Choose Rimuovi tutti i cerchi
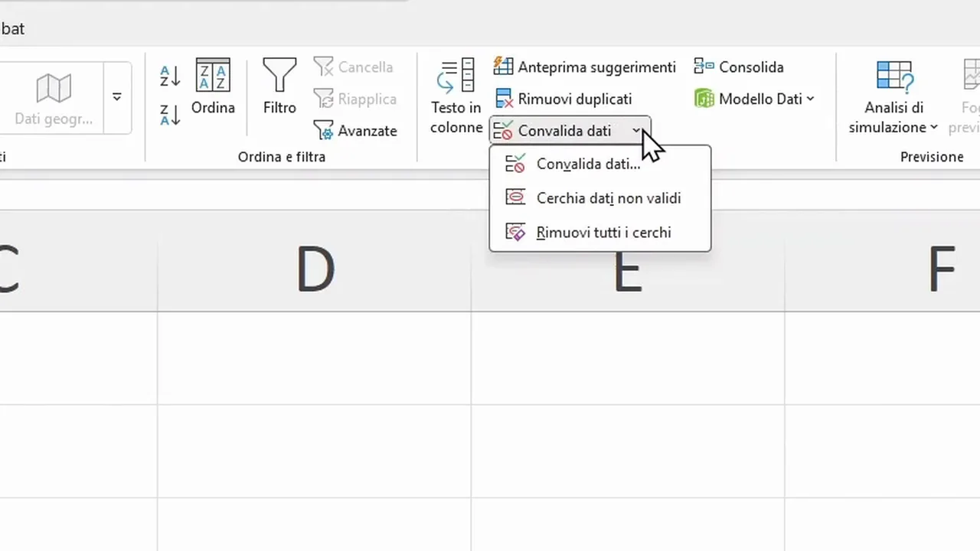980x551 pixels. [600, 233]
